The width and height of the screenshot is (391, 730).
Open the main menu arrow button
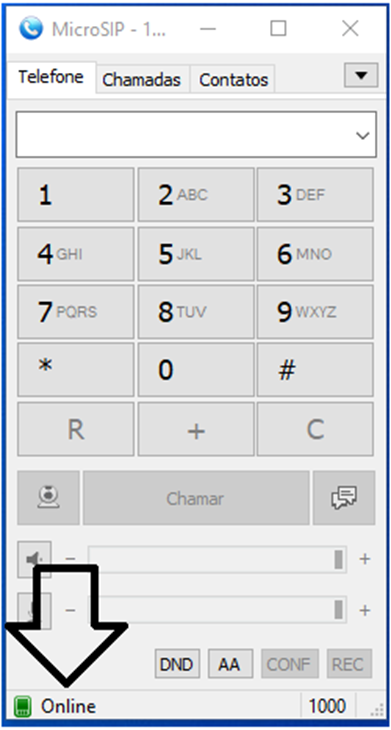tap(361, 75)
